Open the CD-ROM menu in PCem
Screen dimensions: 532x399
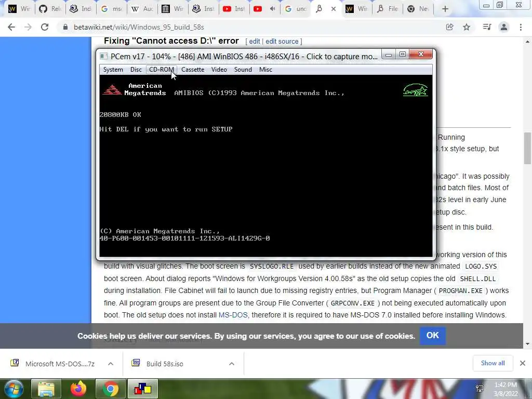[x=162, y=70]
